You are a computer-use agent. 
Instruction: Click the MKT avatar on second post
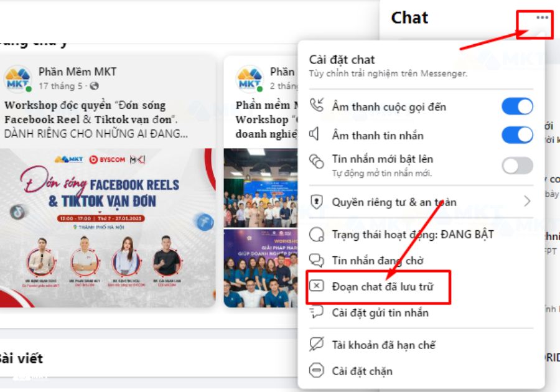[x=250, y=78]
